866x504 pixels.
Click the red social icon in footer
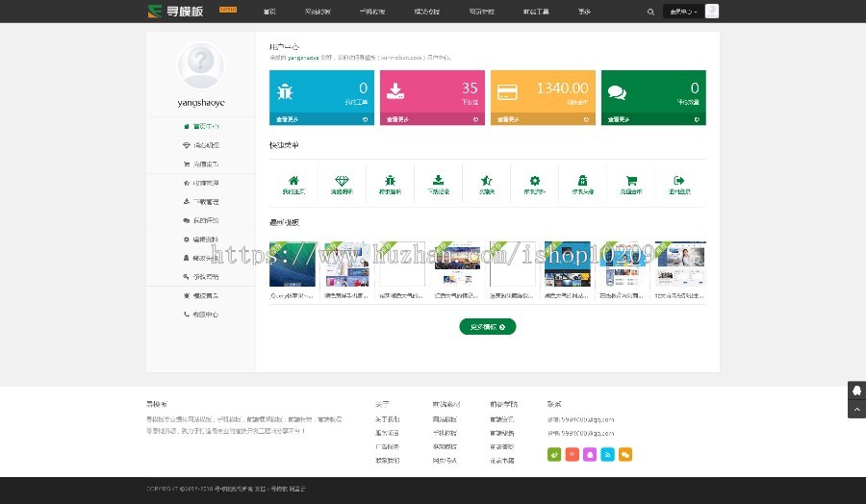coord(573,454)
